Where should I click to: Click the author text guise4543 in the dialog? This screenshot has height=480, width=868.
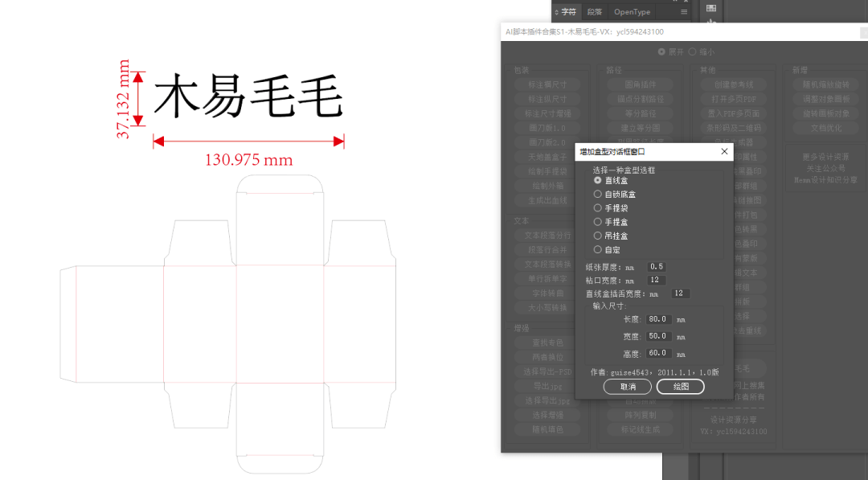click(x=654, y=372)
